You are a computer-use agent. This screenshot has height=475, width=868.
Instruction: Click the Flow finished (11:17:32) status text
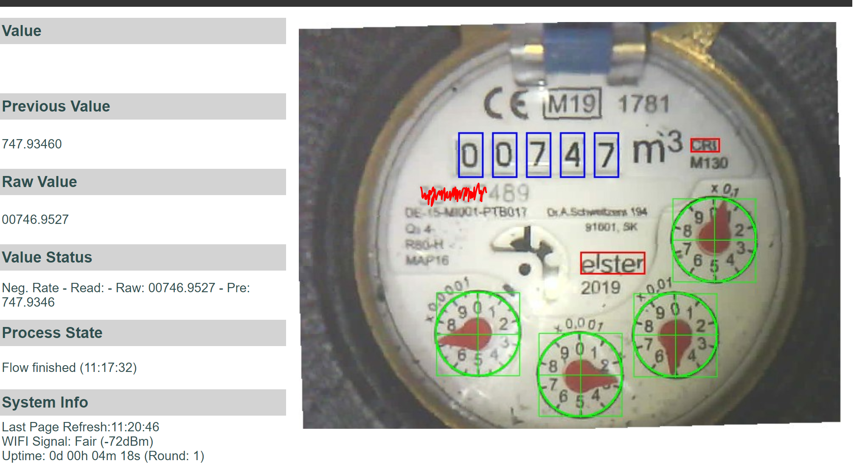(69, 368)
